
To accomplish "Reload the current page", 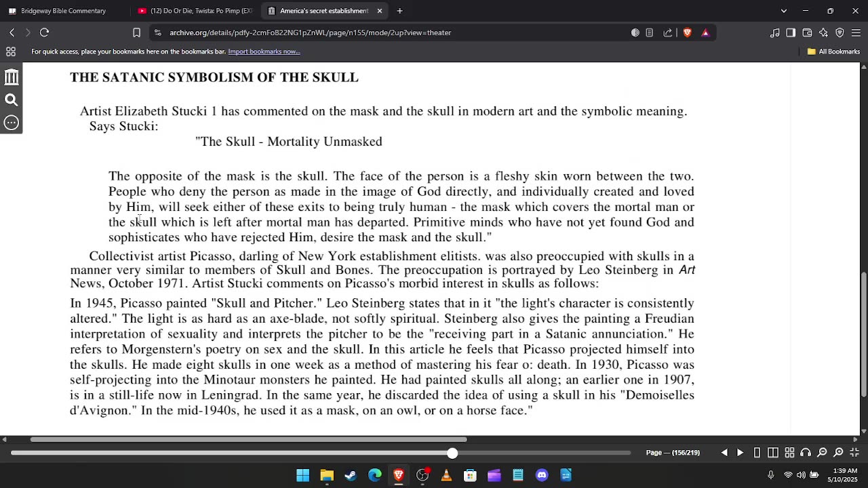I will tap(44, 33).
